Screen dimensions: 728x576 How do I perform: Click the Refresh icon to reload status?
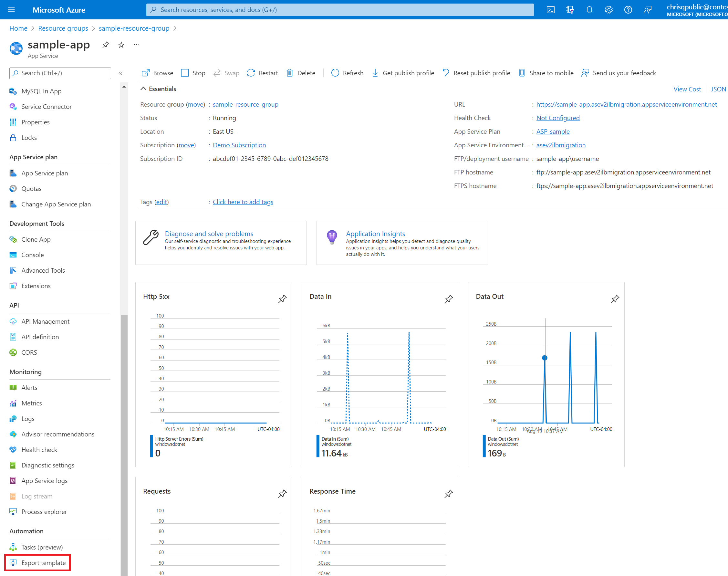pyautogui.click(x=335, y=73)
